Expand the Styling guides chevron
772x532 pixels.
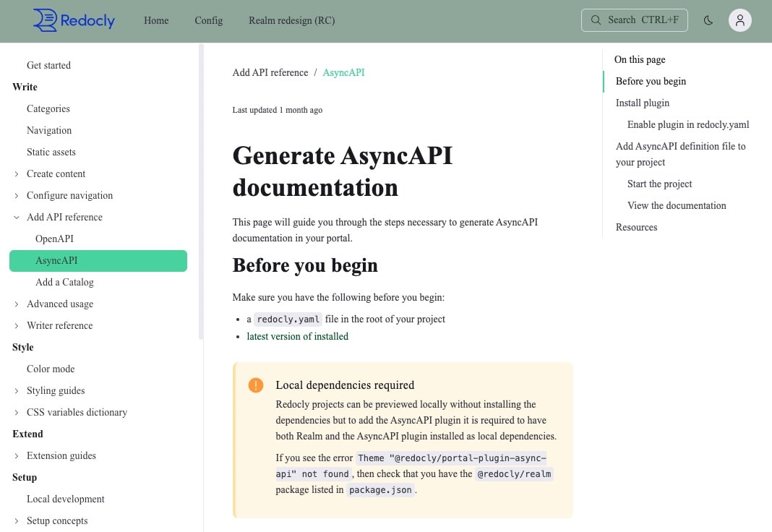17,391
